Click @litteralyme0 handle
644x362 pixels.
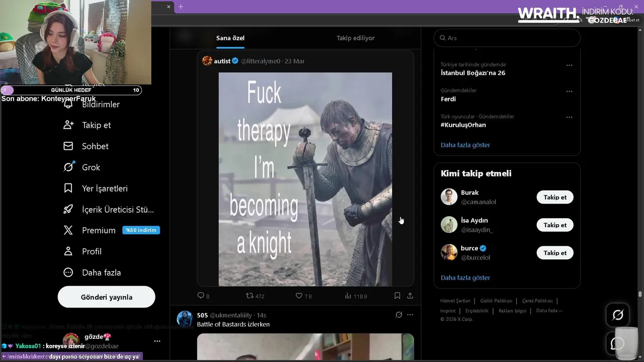pos(261,61)
